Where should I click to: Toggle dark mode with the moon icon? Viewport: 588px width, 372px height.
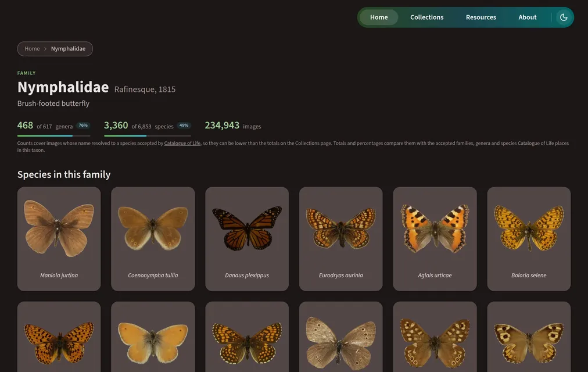[x=563, y=17]
